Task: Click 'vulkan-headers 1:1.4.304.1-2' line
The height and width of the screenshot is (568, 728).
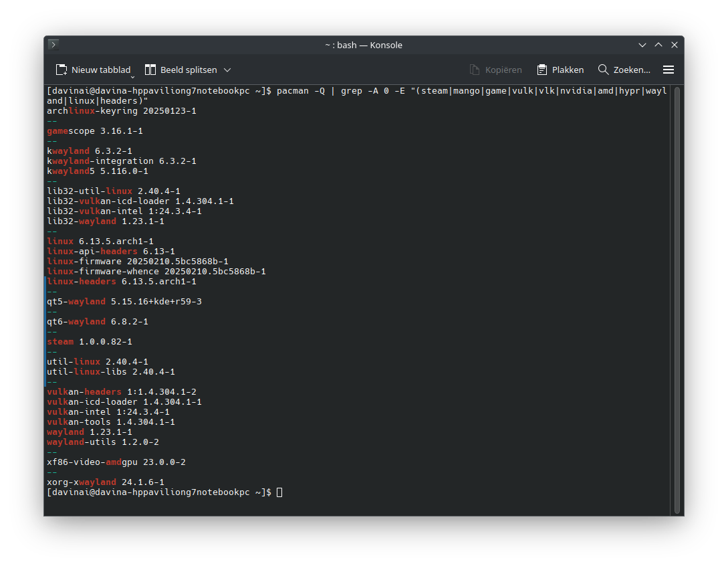Action: point(122,392)
